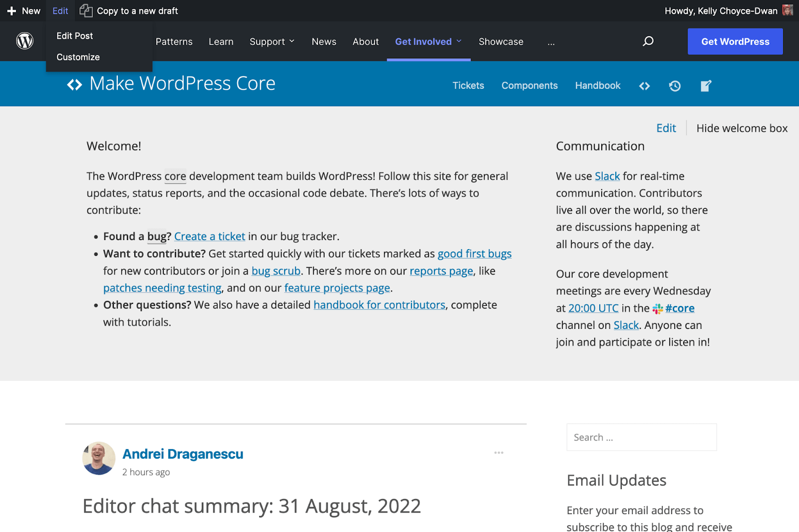
Task: Click the WordPress logo icon
Action: tap(23, 41)
